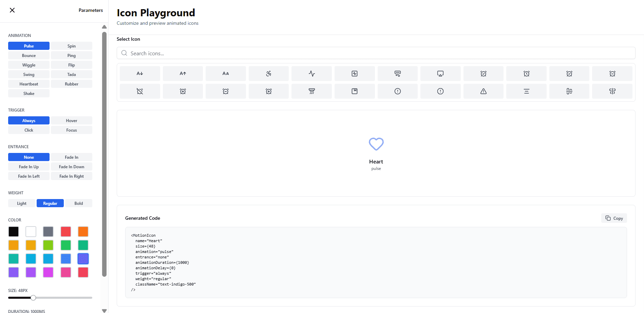Select the alarm clock with hands icon
Image resolution: width=644 pixels, height=313 pixels.
526,73
